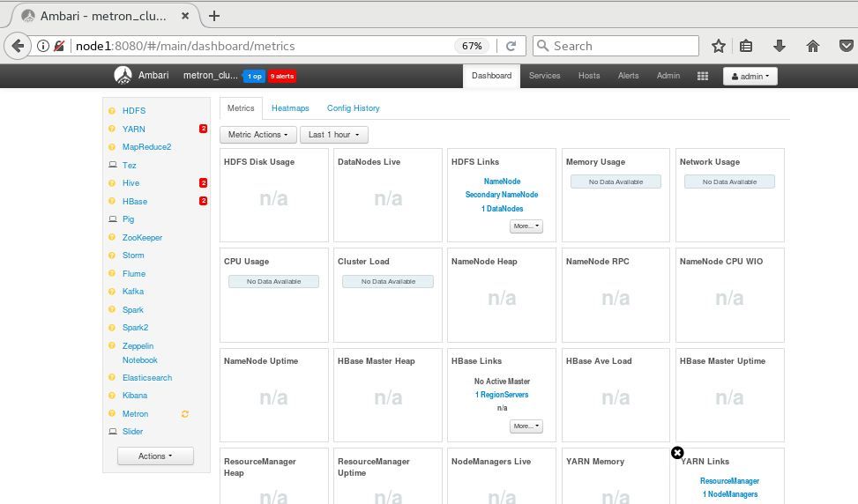Switch to the Heatmaps tab
This screenshot has height=504, width=858.
[x=290, y=108]
